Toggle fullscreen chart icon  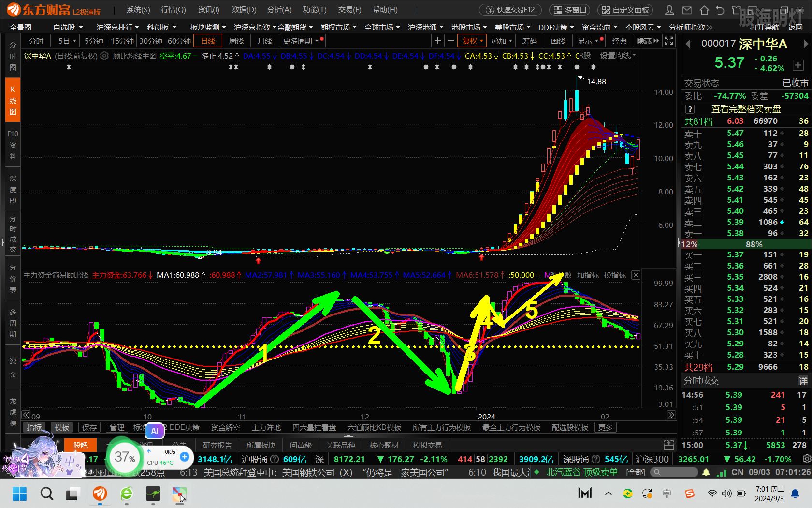(669, 41)
